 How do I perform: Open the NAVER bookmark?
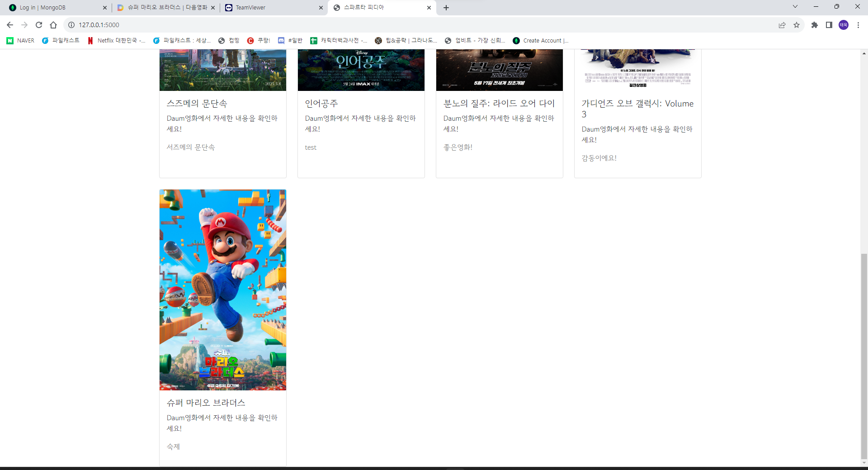pos(21,41)
